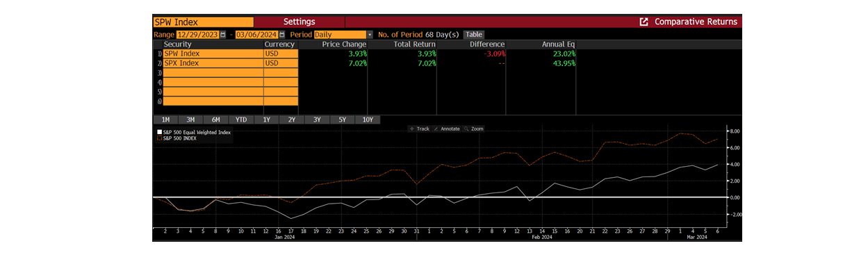
Task: Click the SPW Index header field
Action: 203,22
